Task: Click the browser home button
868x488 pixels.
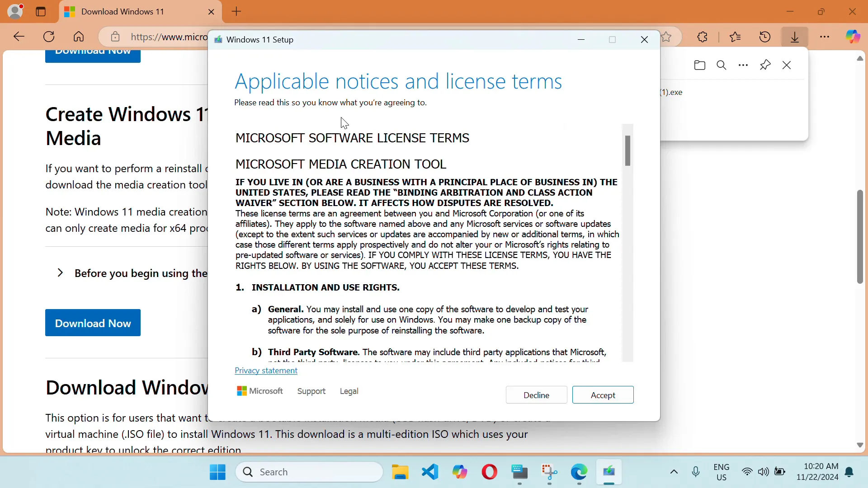Action: (79, 37)
